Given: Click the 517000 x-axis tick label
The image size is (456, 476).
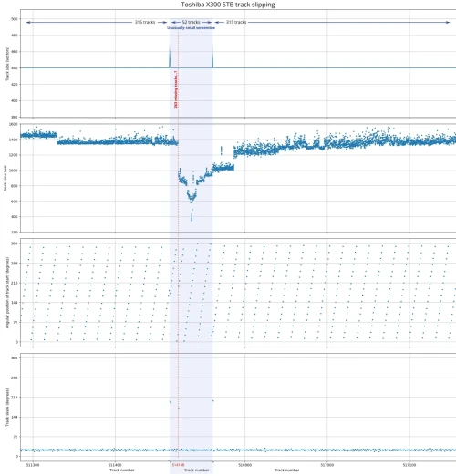Looking at the screenshot, I should pyautogui.click(x=327, y=465).
